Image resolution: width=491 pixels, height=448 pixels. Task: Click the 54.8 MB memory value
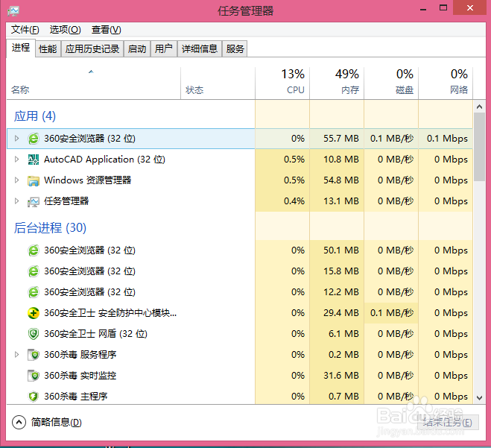tap(341, 180)
